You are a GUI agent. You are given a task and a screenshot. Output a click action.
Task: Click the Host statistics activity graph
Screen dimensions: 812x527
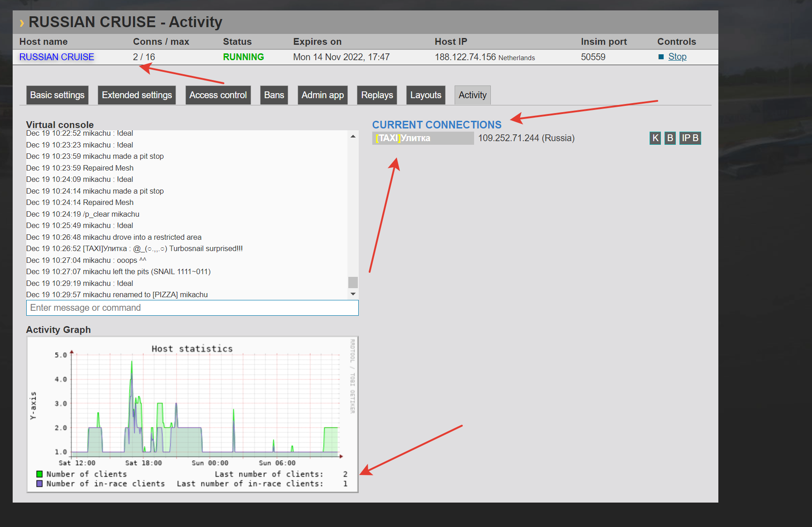point(192,414)
